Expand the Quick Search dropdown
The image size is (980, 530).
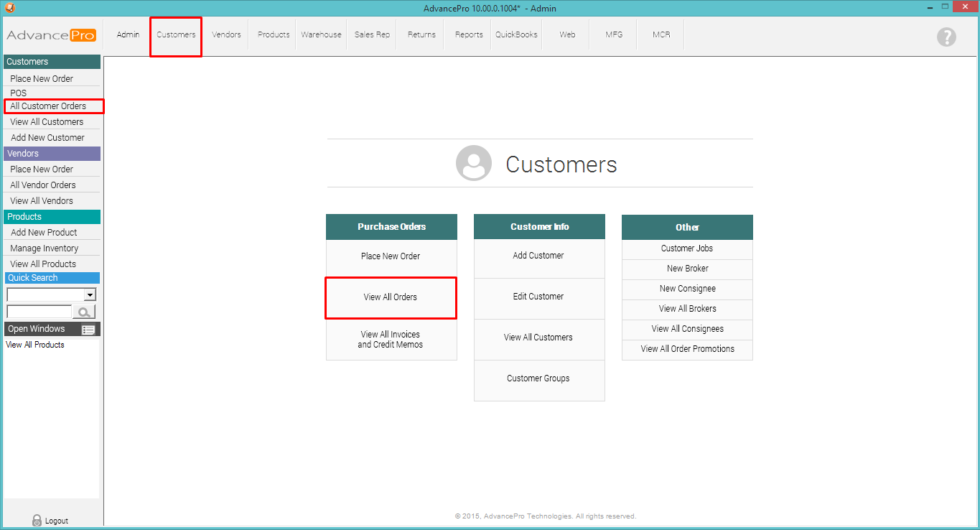pyautogui.click(x=90, y=294)
